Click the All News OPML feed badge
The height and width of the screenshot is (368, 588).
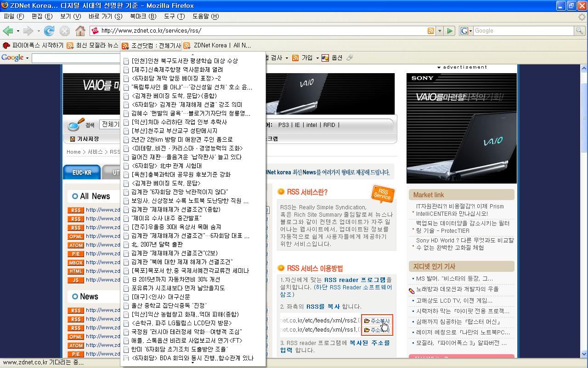click(76, 236)
